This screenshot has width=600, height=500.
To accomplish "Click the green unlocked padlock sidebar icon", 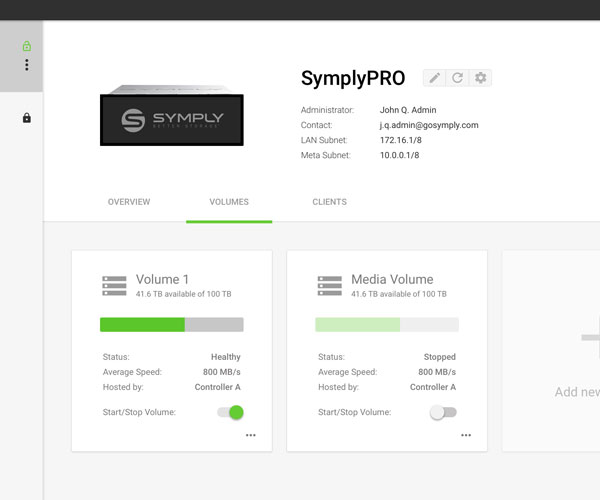I will (x=27, y=46).
